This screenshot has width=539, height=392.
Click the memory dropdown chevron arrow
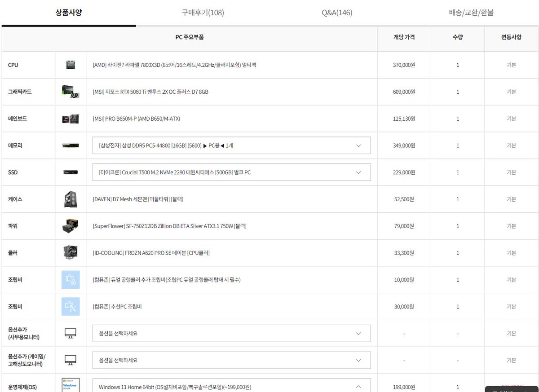pos(358,145)
